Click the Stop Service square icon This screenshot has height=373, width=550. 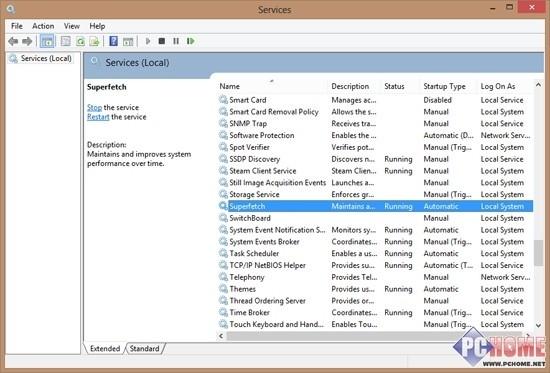162,41
